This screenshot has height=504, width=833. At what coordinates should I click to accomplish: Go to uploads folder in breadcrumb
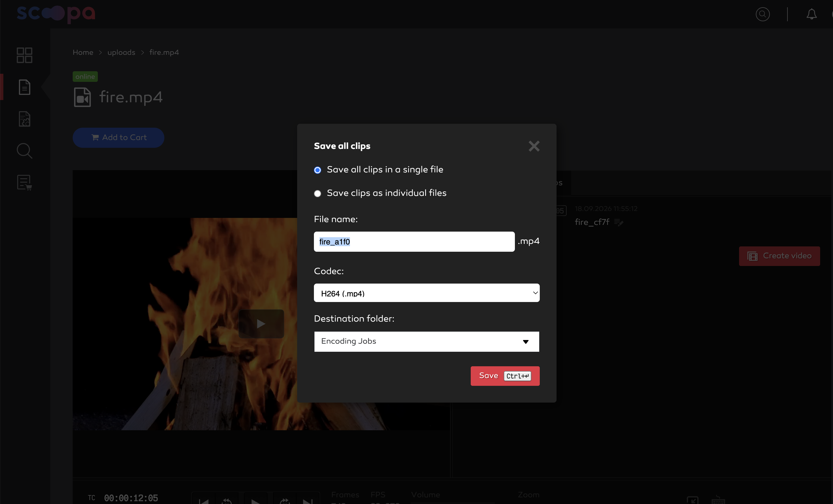121,52
